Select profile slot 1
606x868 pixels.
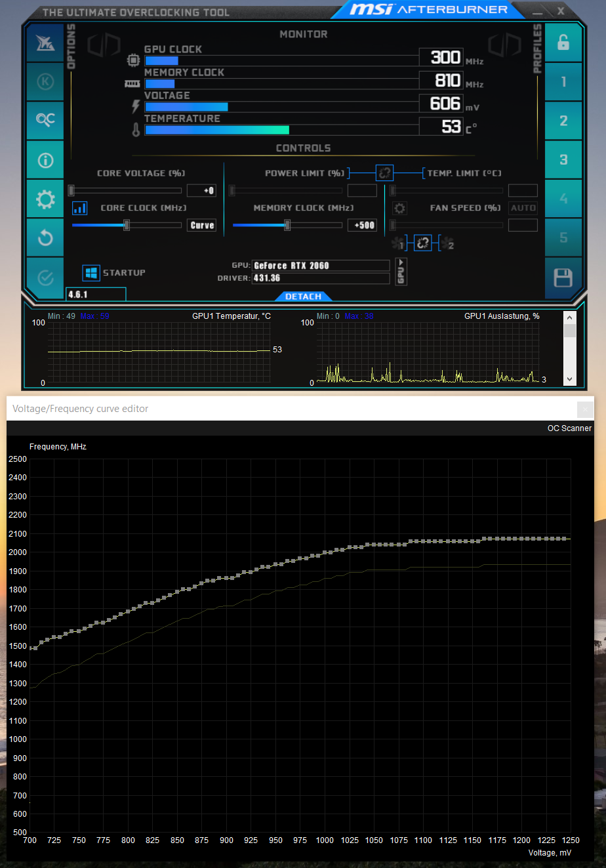pos(563,82)
